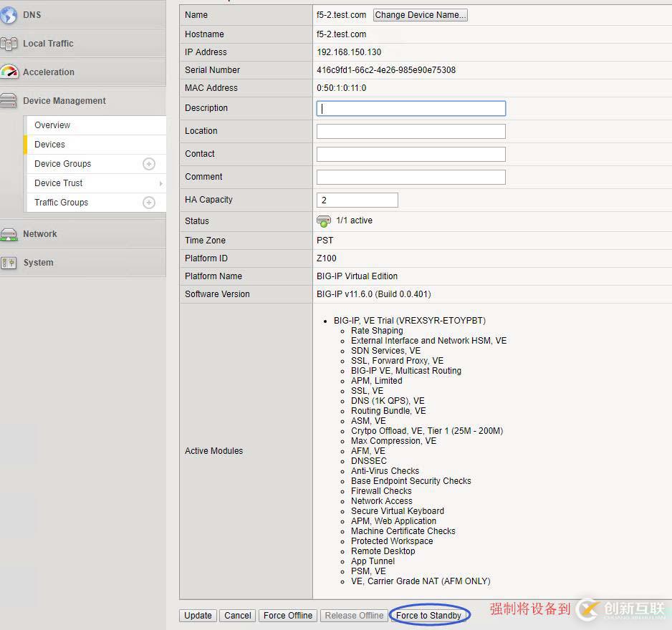
Task: Select Devices in the sidebar
Action: 96,145
